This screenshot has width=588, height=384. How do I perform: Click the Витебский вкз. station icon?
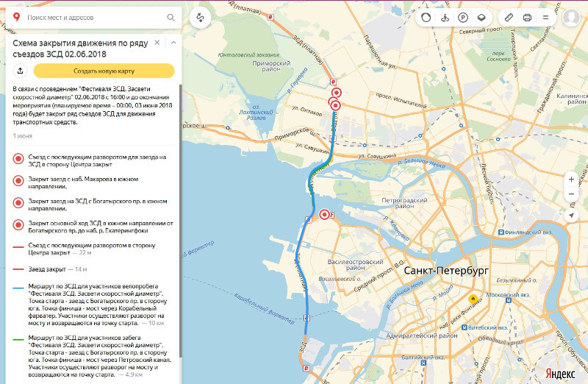(465, 327)
